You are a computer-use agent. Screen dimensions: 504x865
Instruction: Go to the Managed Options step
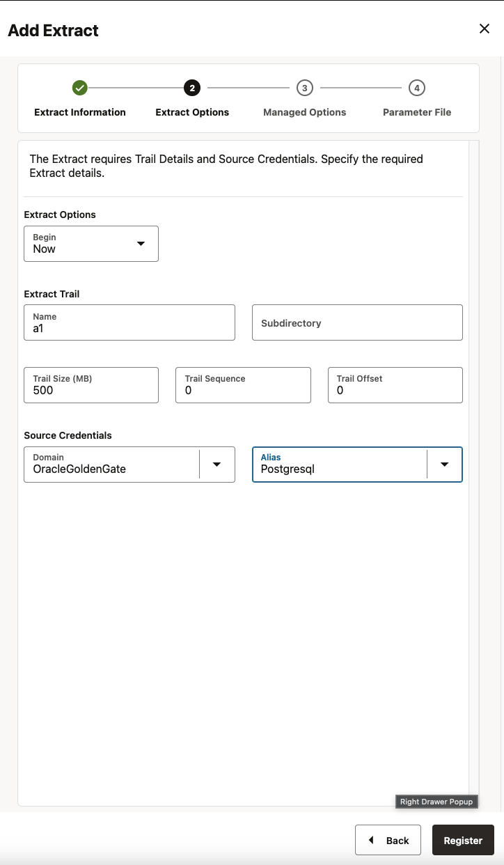(x=304, y=112)
